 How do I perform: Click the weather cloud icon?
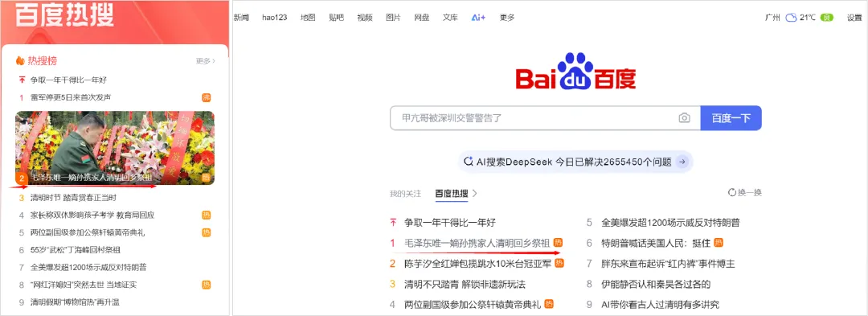click(x=791, y=18)
